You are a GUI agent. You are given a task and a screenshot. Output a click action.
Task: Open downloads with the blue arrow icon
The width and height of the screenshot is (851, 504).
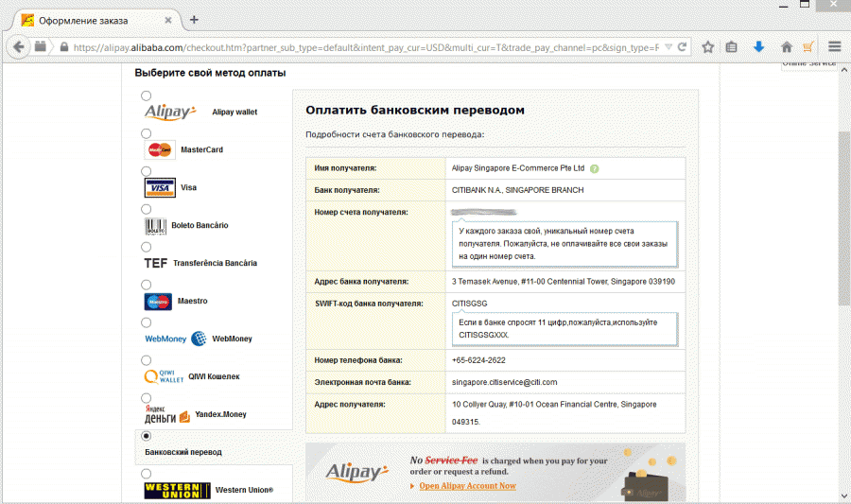coord(758,46)
